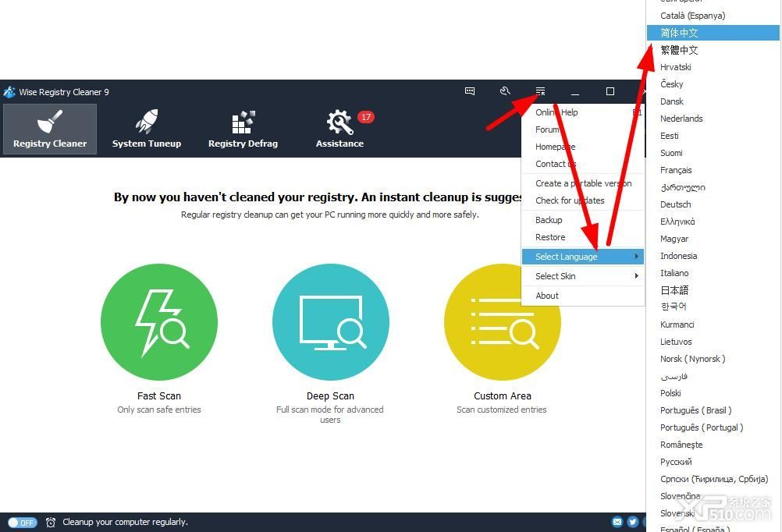Choose Deutsch language
This screenshot has width=782, height=532.
coord(713,204)
